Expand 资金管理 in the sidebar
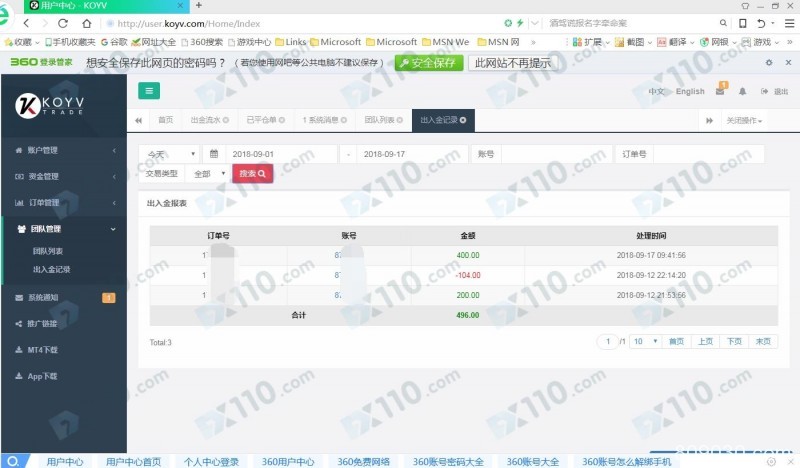 64,176
